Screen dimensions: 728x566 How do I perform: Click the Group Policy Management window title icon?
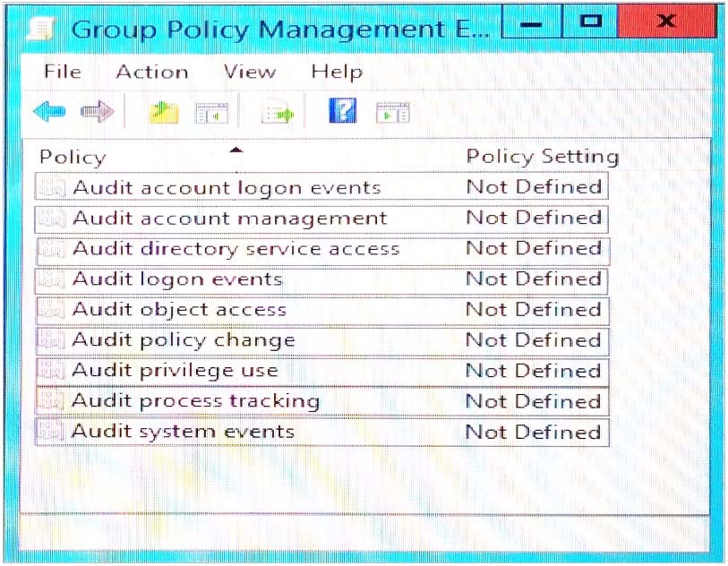(x=41, y=29)
